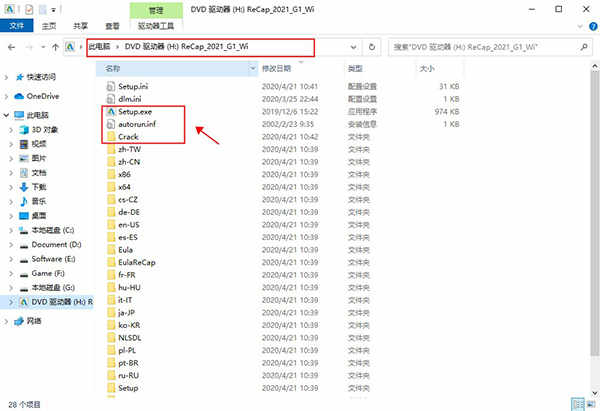Screen dimensions: 600x411
Task: Select the ru-RU folder
Action: pos(128,376)
